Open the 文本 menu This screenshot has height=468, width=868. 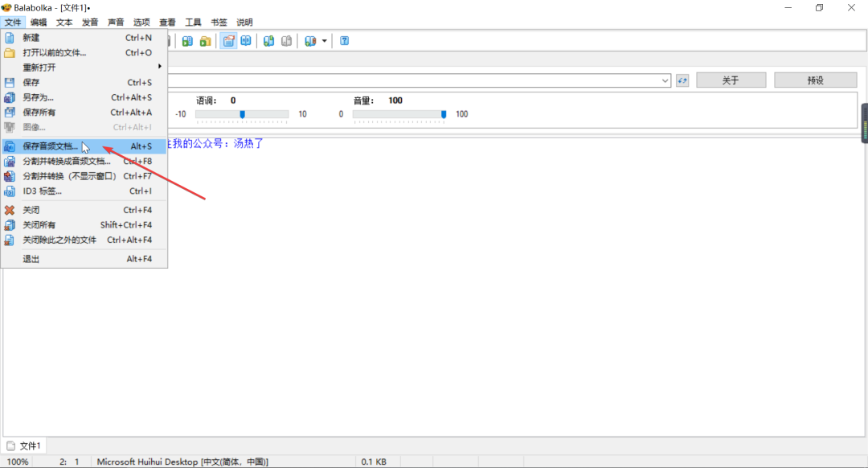[x=64, y=23]
